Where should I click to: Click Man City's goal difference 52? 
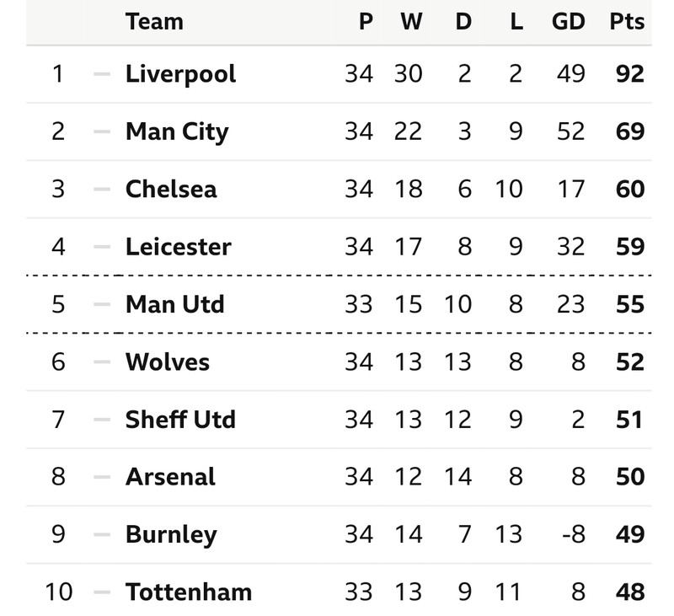click(x=571, y=131)
